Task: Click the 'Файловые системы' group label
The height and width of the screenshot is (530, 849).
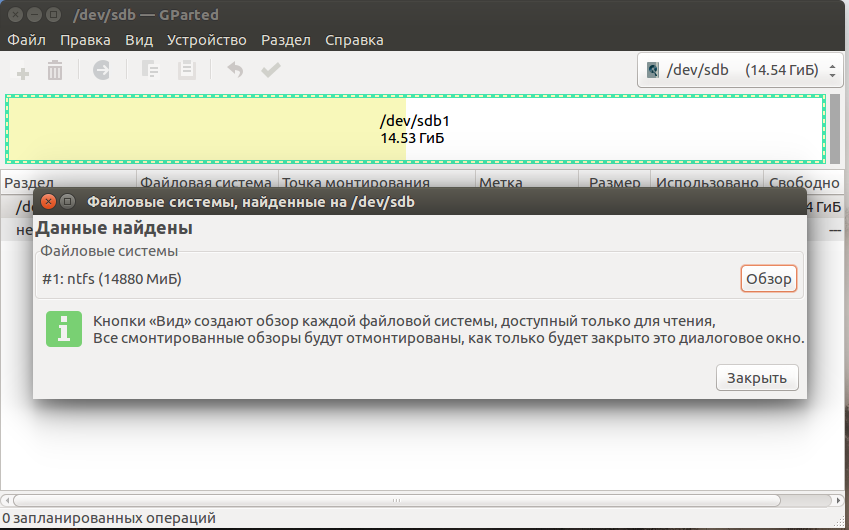Action: coord(109,251)
